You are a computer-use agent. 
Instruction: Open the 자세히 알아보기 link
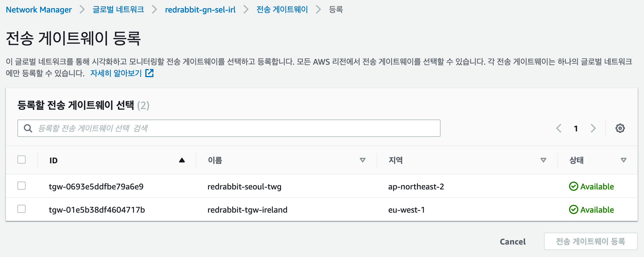[116, 73]
